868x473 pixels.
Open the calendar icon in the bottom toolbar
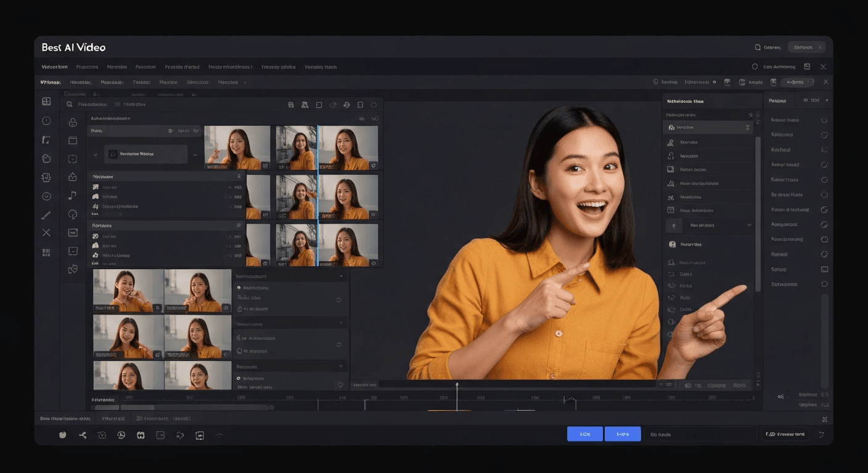point(141,435)
